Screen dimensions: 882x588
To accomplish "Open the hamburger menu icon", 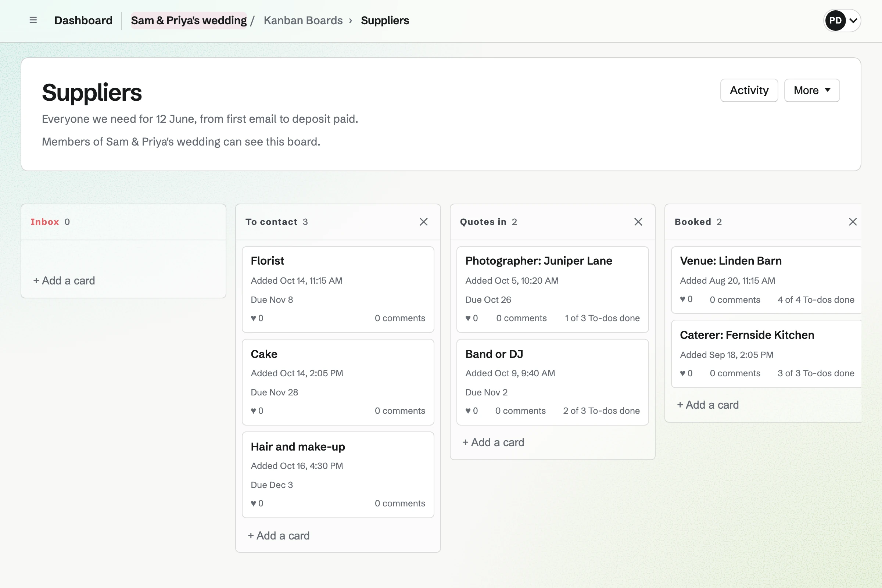I will pyautogui.click(x=33, y=20).
